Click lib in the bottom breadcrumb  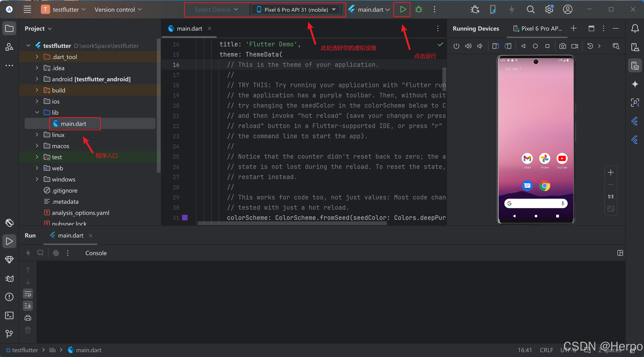click(52, 350)
